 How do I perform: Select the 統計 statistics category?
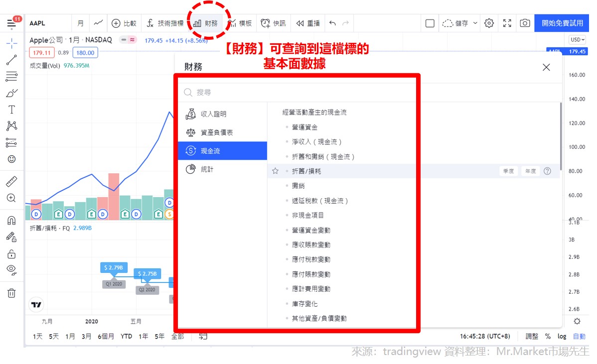(222, 169)
